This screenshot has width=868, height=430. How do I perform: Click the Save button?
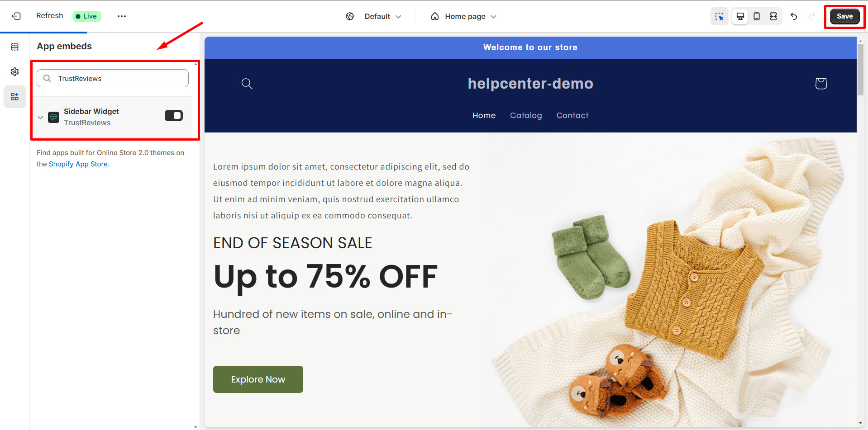(844, 16)
